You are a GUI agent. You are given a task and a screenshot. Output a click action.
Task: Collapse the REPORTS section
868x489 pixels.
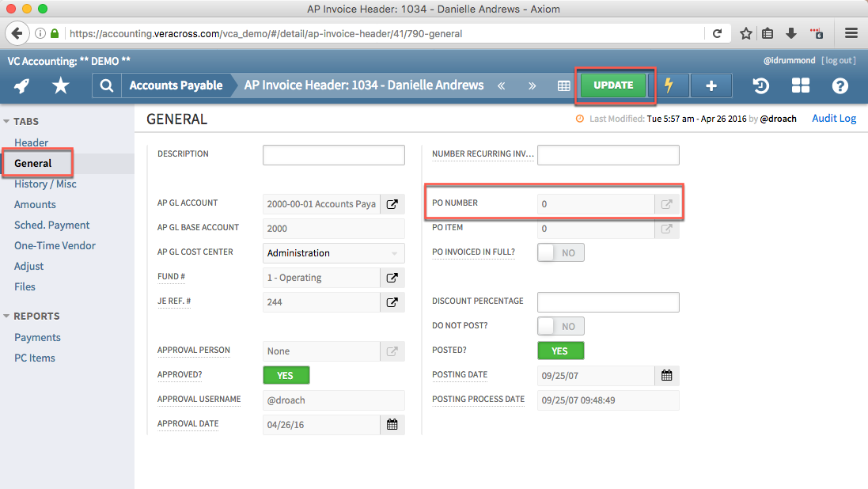(x=8, y=316)
